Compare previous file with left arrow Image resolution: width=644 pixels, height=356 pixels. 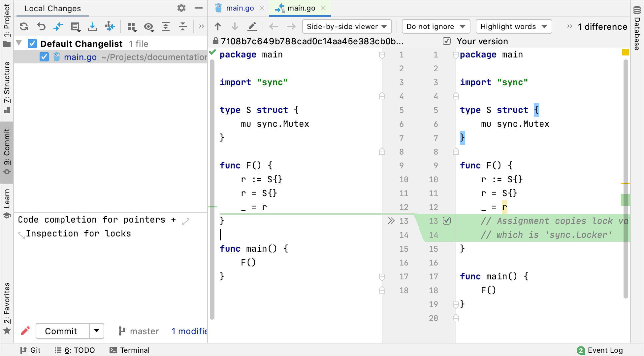tap(274, 26)
